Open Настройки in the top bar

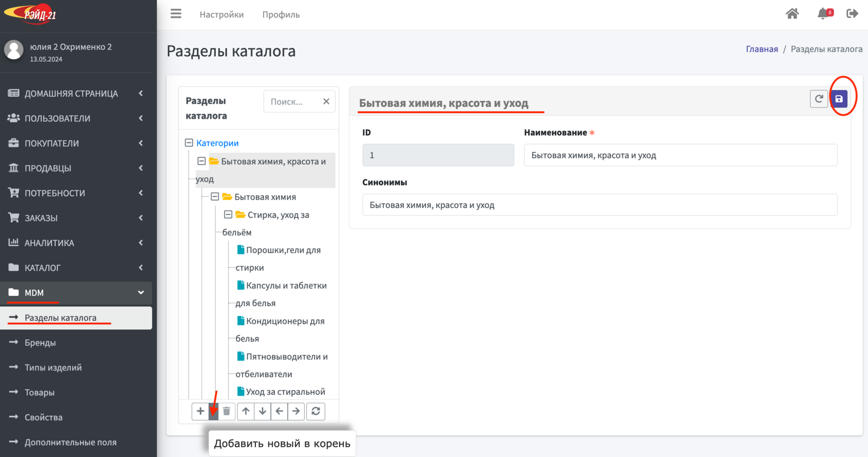222,14
